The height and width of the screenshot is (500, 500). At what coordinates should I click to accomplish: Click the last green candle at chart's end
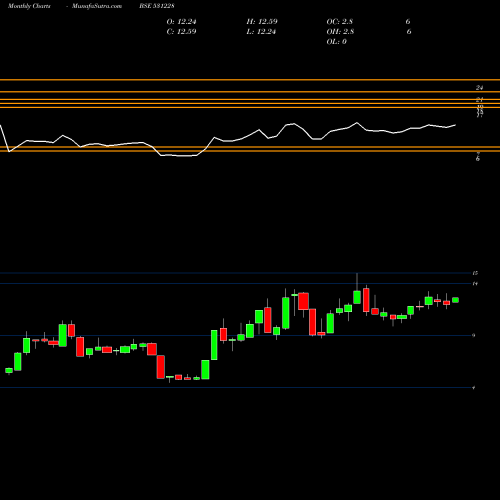coord(455,300)
